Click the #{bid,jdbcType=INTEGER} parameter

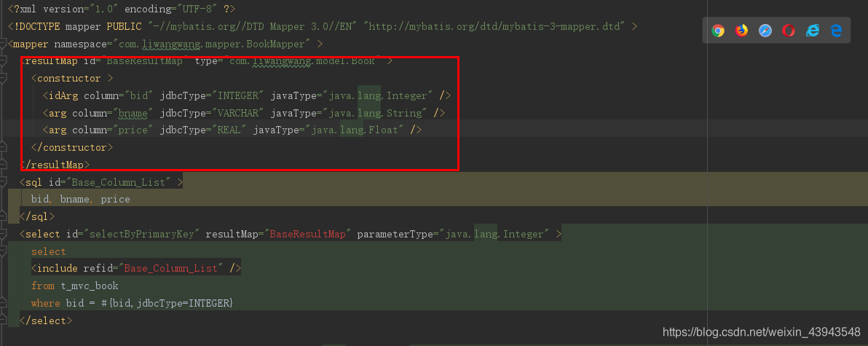coord(167,303)
